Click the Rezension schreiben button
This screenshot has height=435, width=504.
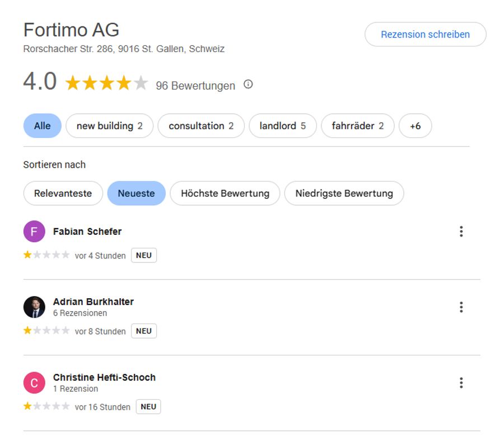[425, 34]
